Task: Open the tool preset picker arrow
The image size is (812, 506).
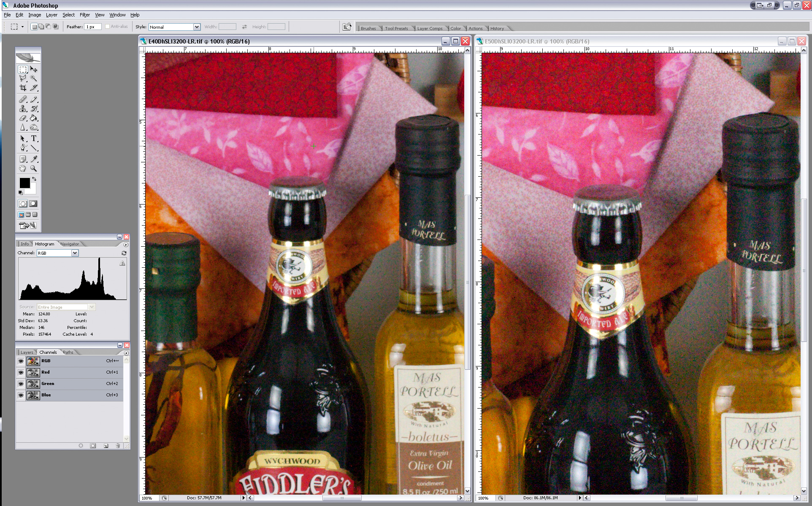Action: (22, 27)
